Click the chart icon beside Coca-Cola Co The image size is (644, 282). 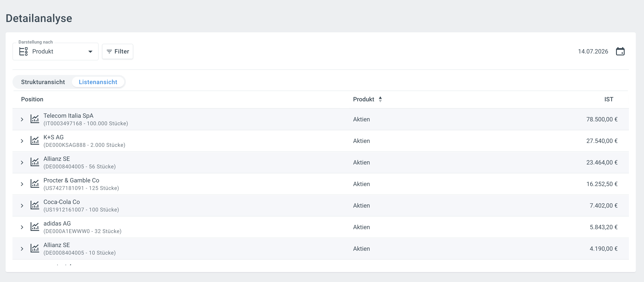[x=35, y=205]
